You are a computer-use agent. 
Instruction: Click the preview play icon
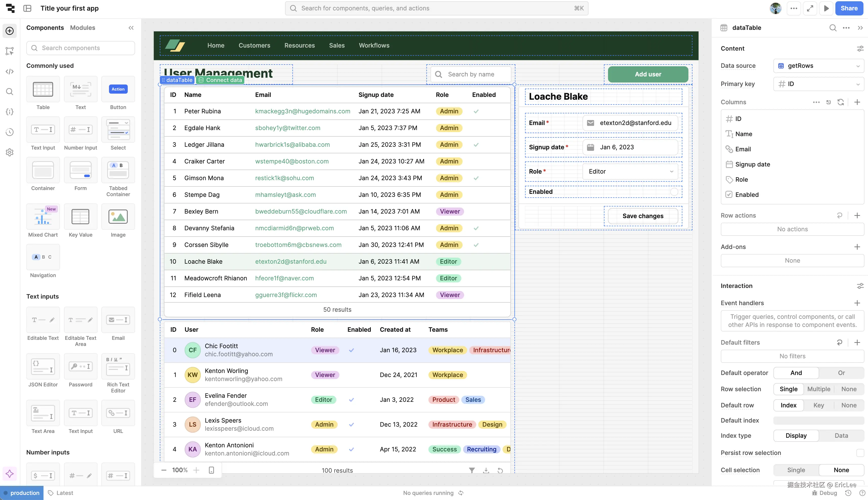pos(827,8)
